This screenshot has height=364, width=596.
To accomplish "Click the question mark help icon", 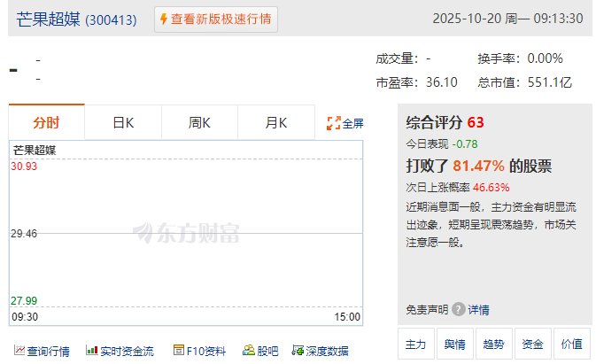I will point(459,309).
